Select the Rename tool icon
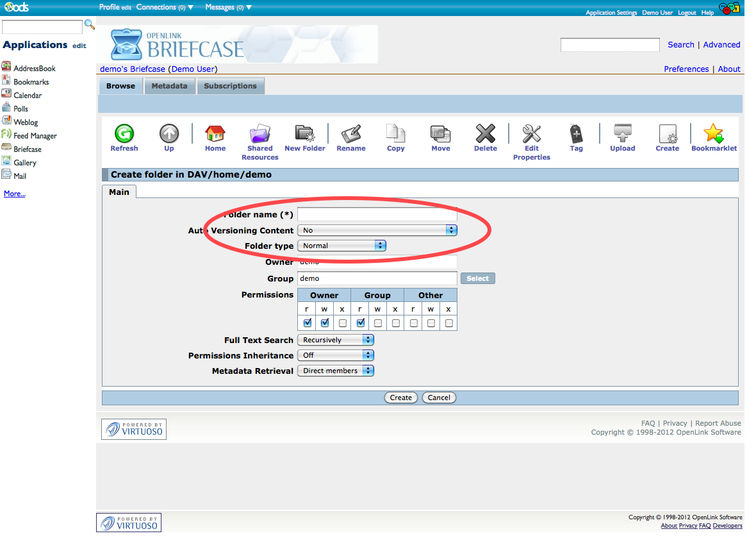This screenshot has width=756, height=545. (351, 134)
